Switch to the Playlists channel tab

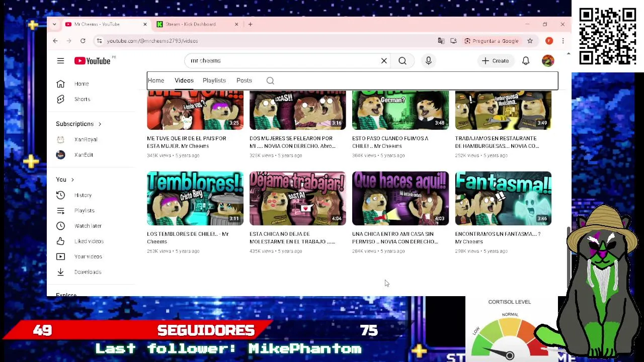click(214, 80)
